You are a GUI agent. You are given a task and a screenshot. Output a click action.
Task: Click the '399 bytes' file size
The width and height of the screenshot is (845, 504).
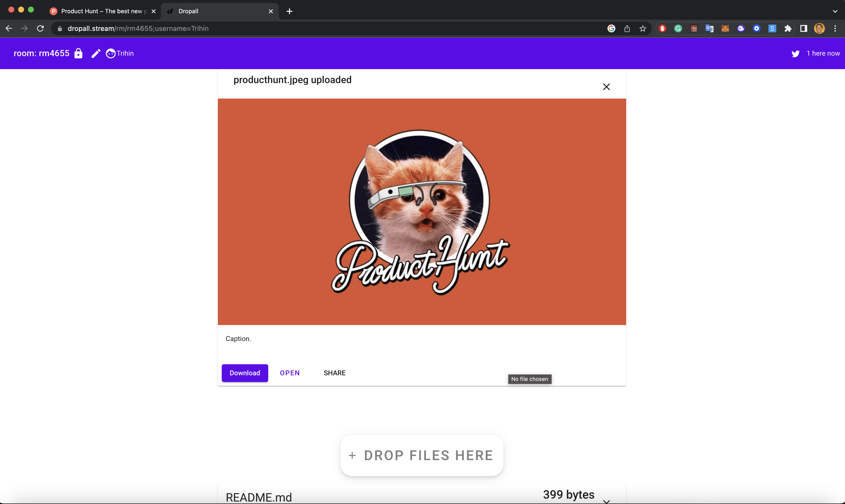569,494
